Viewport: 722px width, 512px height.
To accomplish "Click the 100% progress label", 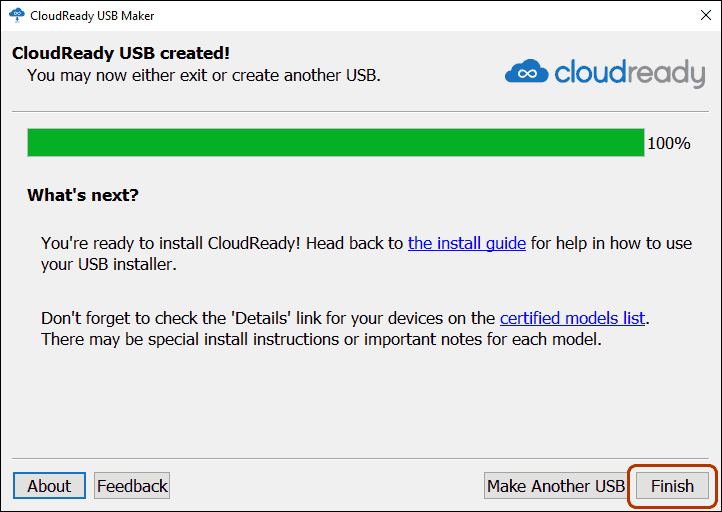I will click(x=669, y=143).
